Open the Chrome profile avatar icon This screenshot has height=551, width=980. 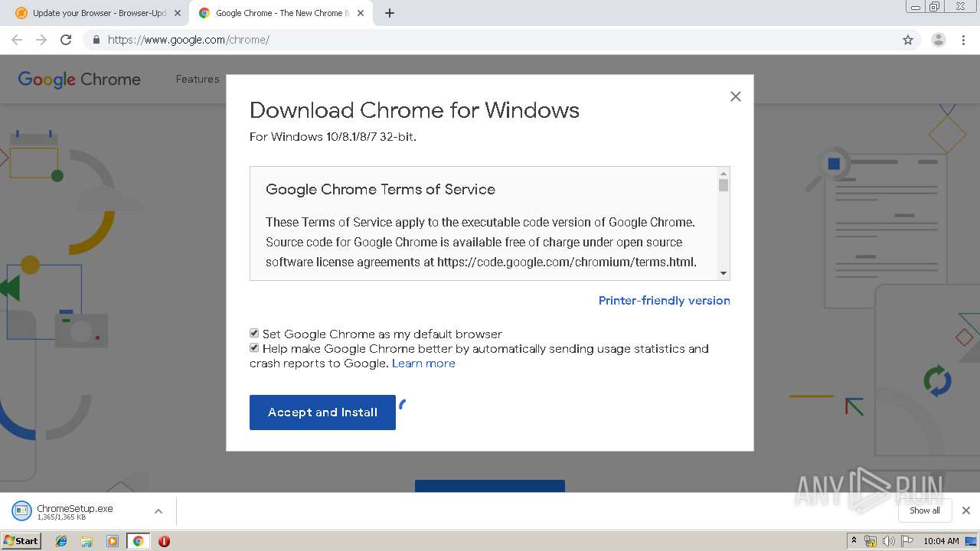tap(939, 40)
